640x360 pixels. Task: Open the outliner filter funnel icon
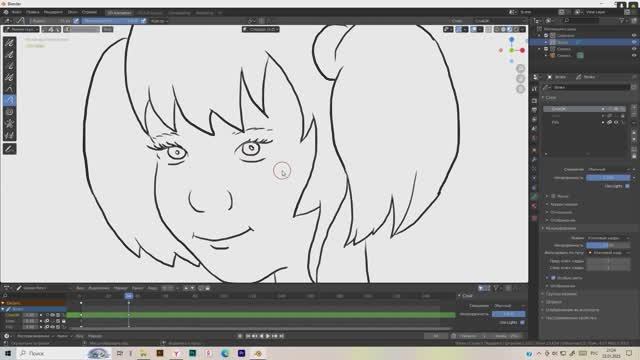622,20
